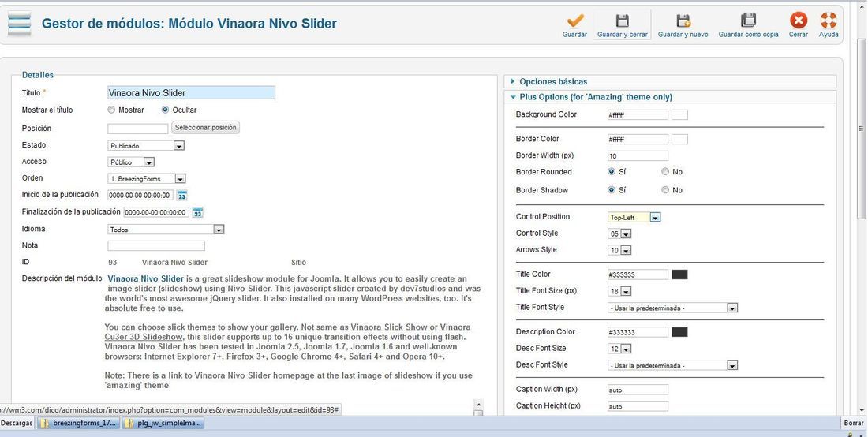Click the Title Color swatch

click(679, 275)
